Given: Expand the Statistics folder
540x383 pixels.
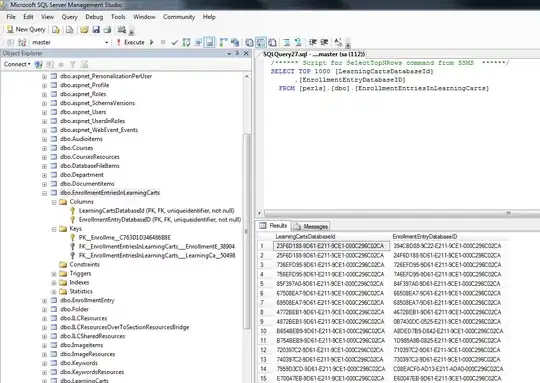Looking at the screenshot, I should 54,292.
